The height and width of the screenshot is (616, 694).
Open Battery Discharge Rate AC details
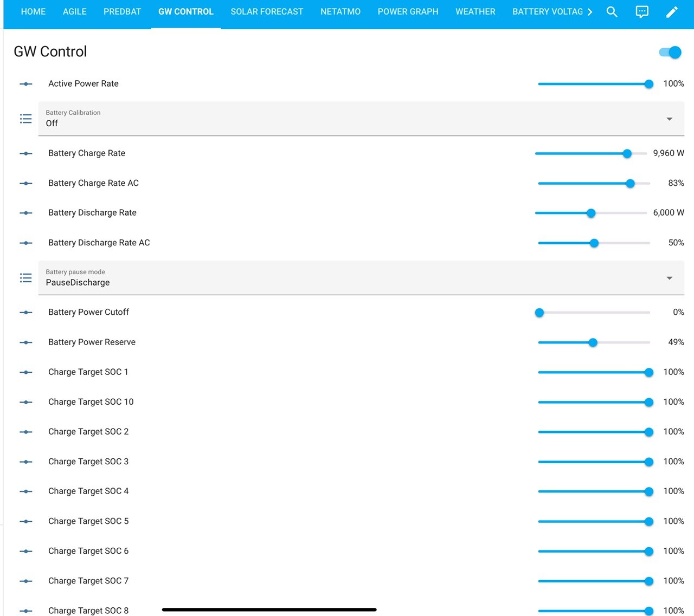click(x=99, y=243)
